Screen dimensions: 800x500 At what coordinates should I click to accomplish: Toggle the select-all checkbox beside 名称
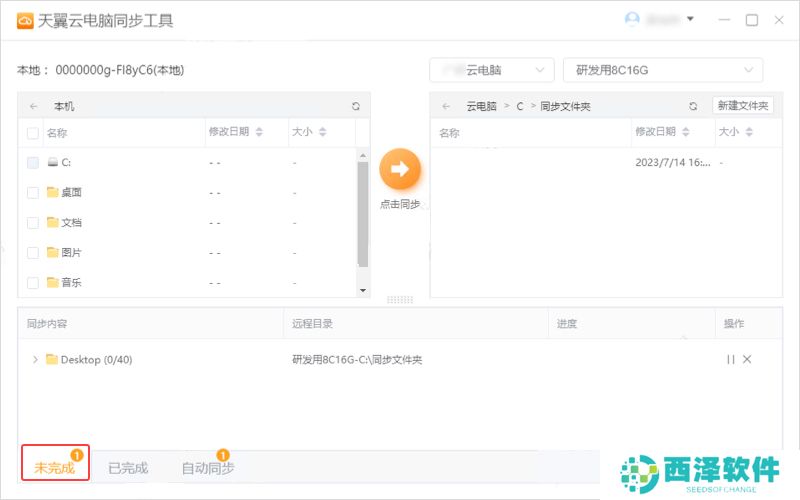(x=33, y=133)
